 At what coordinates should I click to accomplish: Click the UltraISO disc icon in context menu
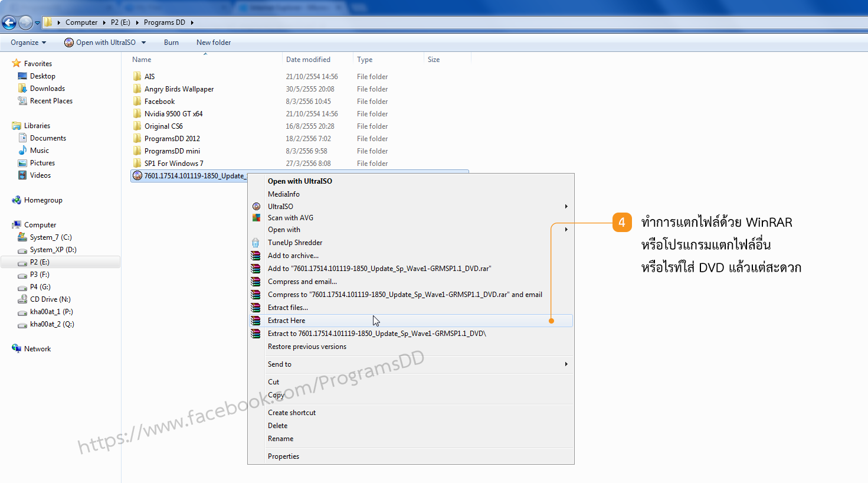[x=256, y=207]
